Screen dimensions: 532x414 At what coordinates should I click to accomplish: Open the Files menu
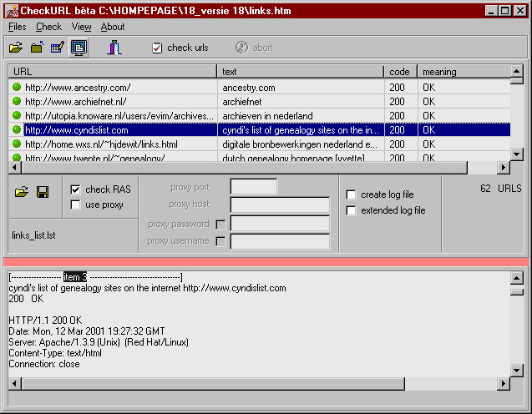pyautogui.click(x=17, y=27)
